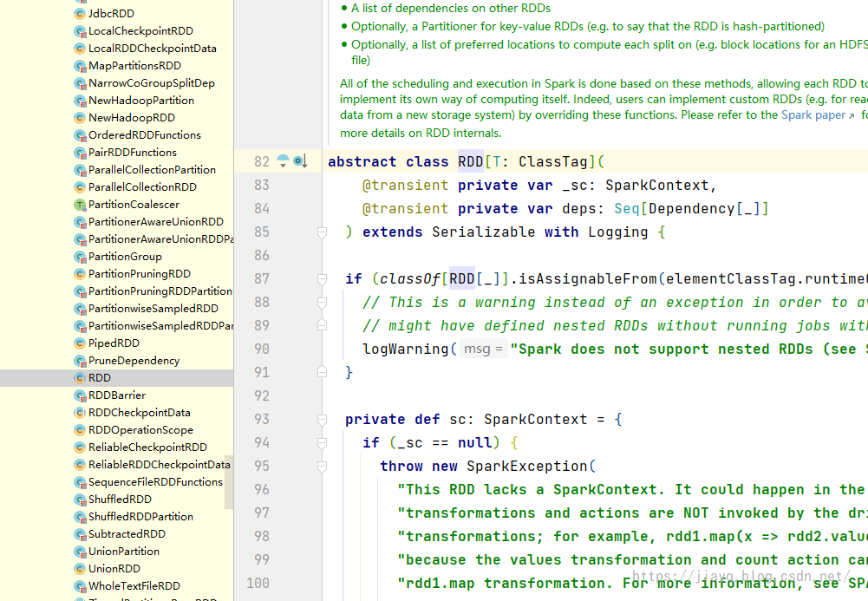Image resolution: width=868 pixels, height=601 pixels.
Task: Click the LocalCheckpointRDD class icon
Action: point(81,31)
